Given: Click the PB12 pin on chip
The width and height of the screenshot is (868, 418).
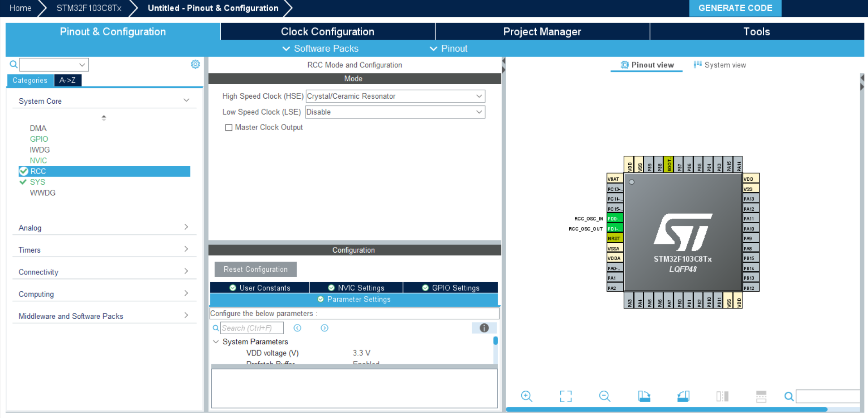Looking at the screenshot, I should click(751, 288).
